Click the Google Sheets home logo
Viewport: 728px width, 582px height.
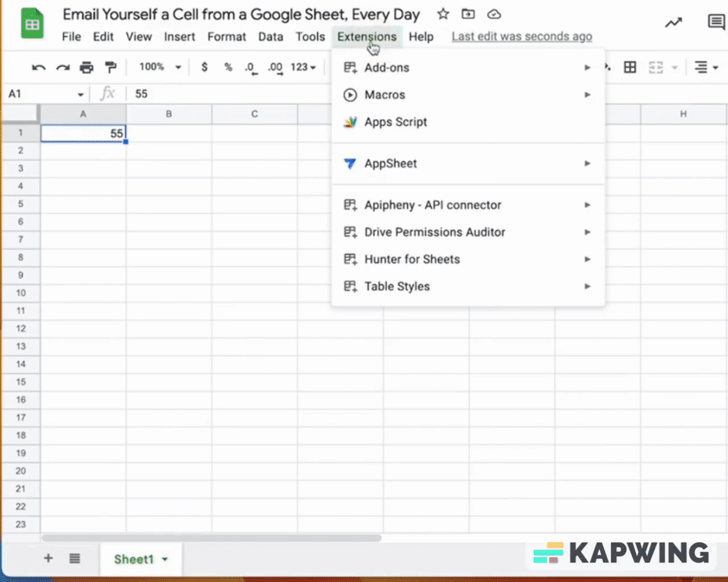coord(32,24)
